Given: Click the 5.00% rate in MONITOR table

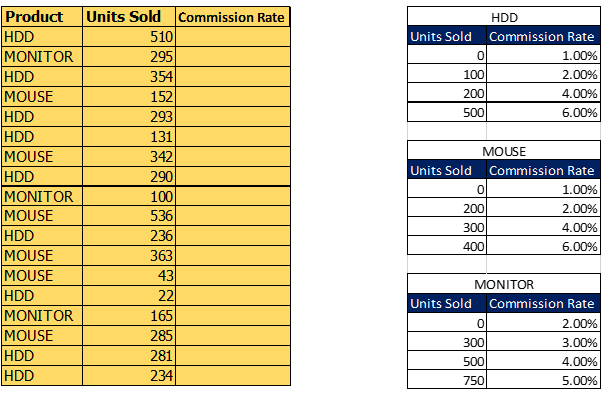Looking at the screenshot, I should 543,380.
